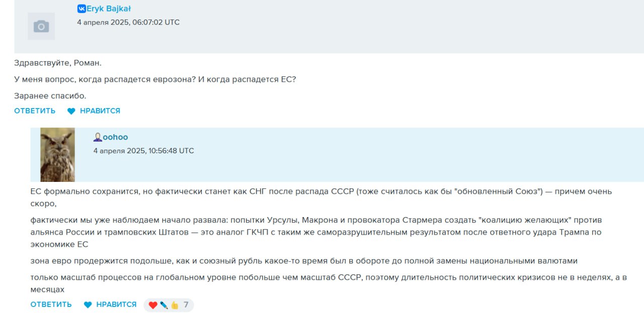Open the oohoo username link

click(115, 137)
